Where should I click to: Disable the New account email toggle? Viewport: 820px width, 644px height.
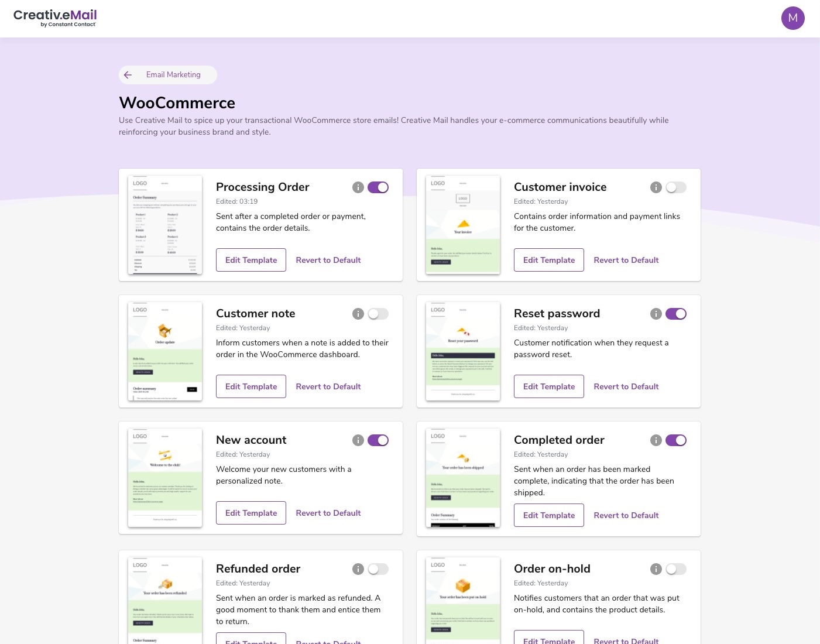pyautogui.click(x=378, y=440)
